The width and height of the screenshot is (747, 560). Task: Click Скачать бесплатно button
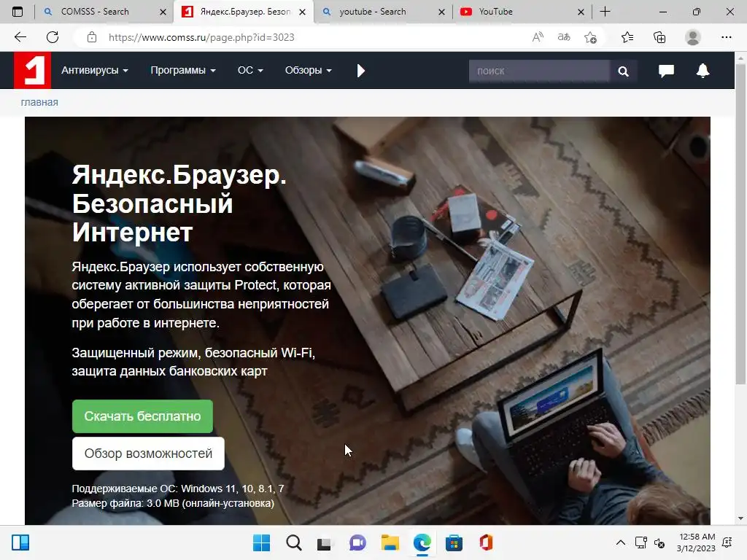[x=142, y=416]
